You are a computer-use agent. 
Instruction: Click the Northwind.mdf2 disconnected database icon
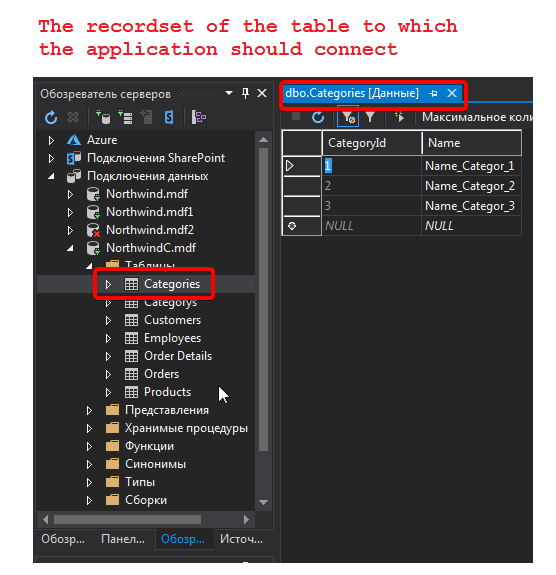point(93,230)
